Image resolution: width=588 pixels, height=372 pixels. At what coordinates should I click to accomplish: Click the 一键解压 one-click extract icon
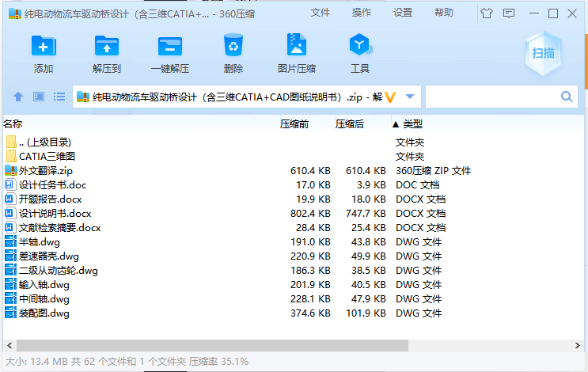tap(170, 46)
